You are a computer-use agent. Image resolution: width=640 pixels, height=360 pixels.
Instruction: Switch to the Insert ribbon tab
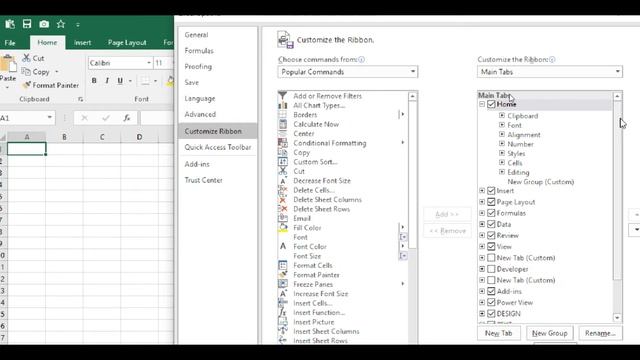point(82,42)
